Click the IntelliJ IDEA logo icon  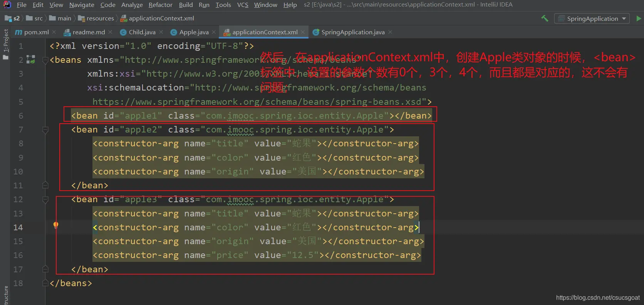pyautogui.click(x=7, y=5)
